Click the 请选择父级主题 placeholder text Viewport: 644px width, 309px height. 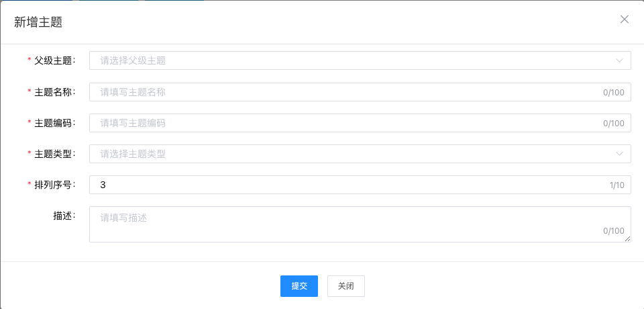click(x=133, y=60)
